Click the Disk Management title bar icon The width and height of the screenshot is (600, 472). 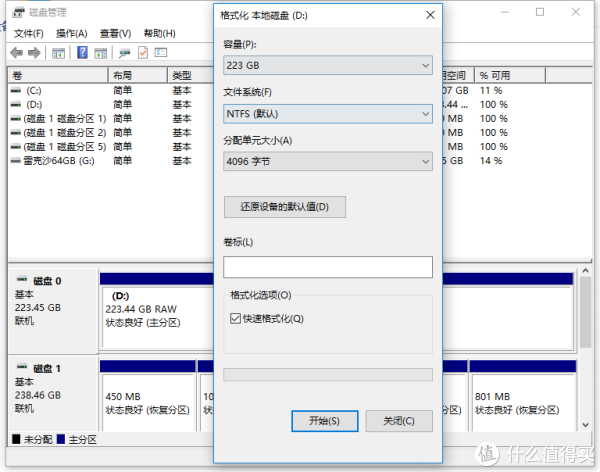[18, 13]
